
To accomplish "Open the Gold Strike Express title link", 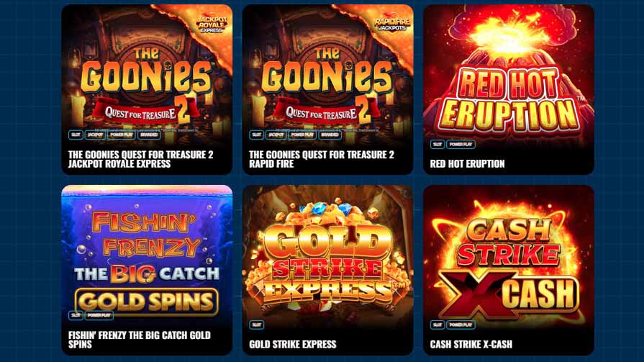I will (x=293, y=344).
